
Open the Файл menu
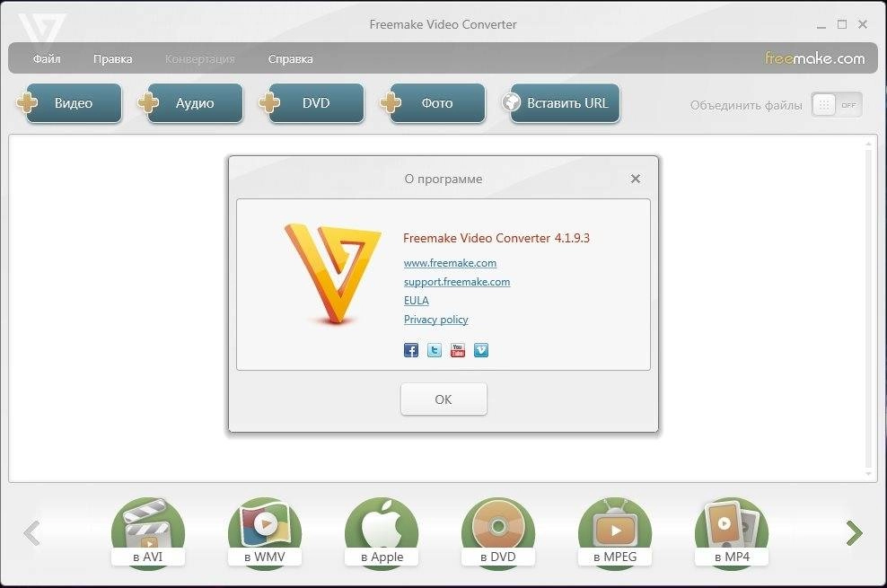tap(47, 59)
